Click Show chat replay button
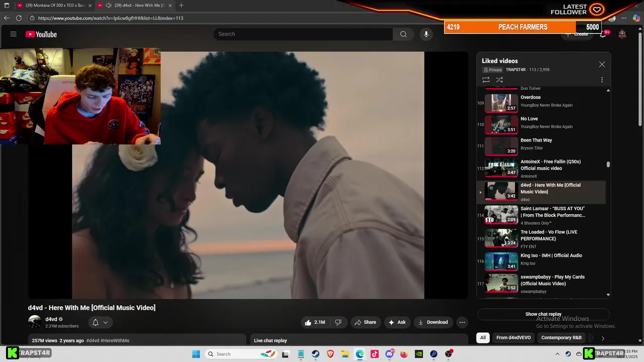644x362 pixels. tap(543, 314)
